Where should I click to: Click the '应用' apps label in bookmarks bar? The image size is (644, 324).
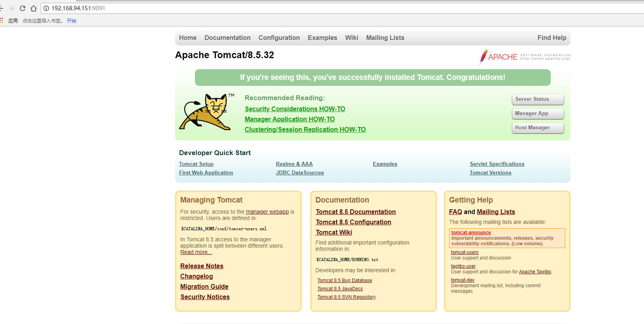13,21
